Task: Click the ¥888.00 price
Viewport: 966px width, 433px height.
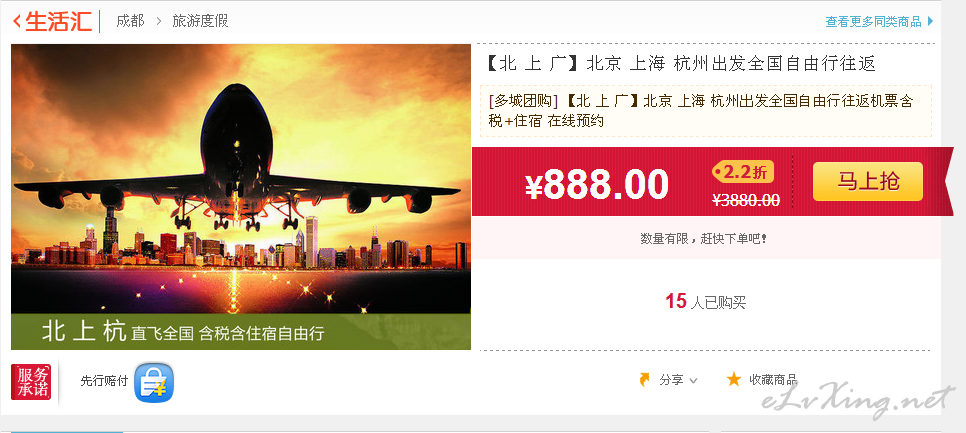Action: pos(596,184)
